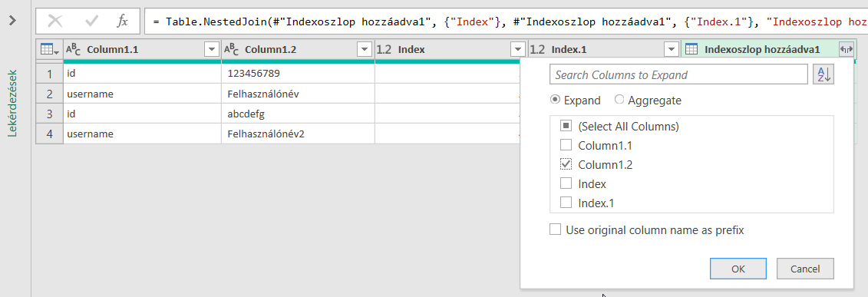Select row number 1 in the grid
Screen dimensions: 868x297
point(50,73)
